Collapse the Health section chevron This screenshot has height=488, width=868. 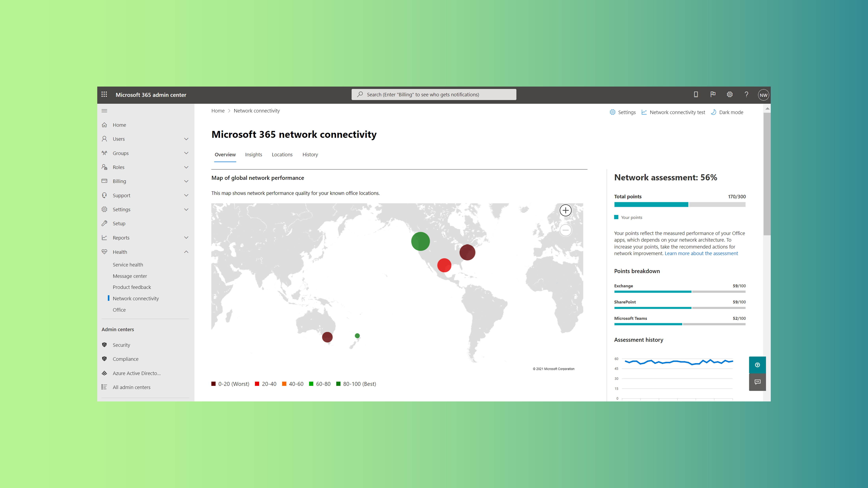coord(186,252)
